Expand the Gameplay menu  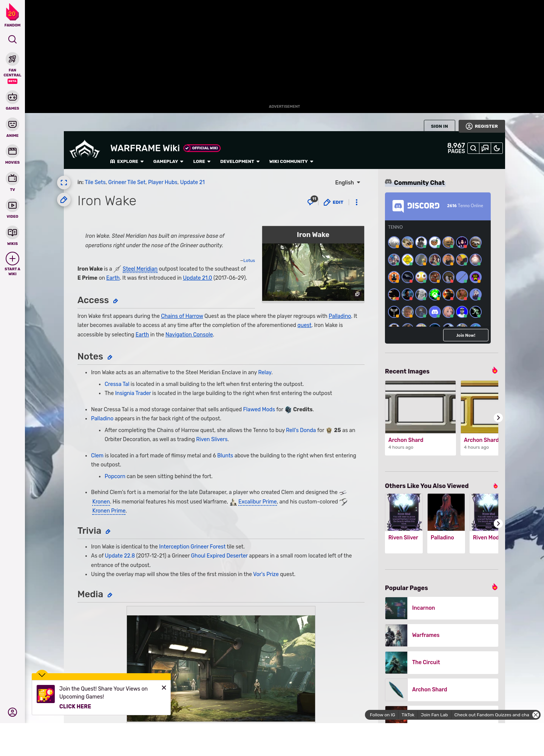pyautogui.click(x=168, y=161)
